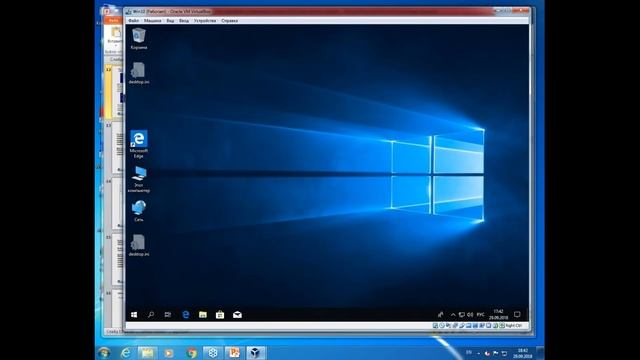This screenshot has height=360, width=640.
Task: Switch РУС input language in guest tray
Action: pyautogui.click(x=481, y=315)
